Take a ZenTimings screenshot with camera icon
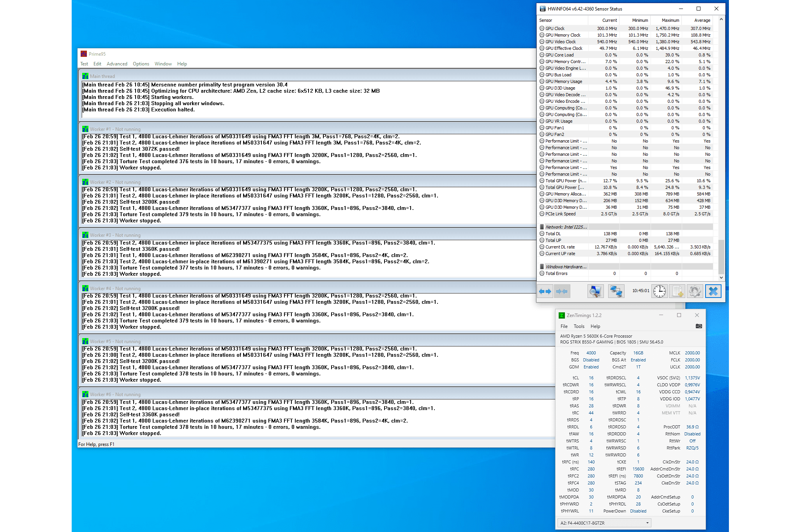Screen dimensions: 801x532 pos(699,326)
